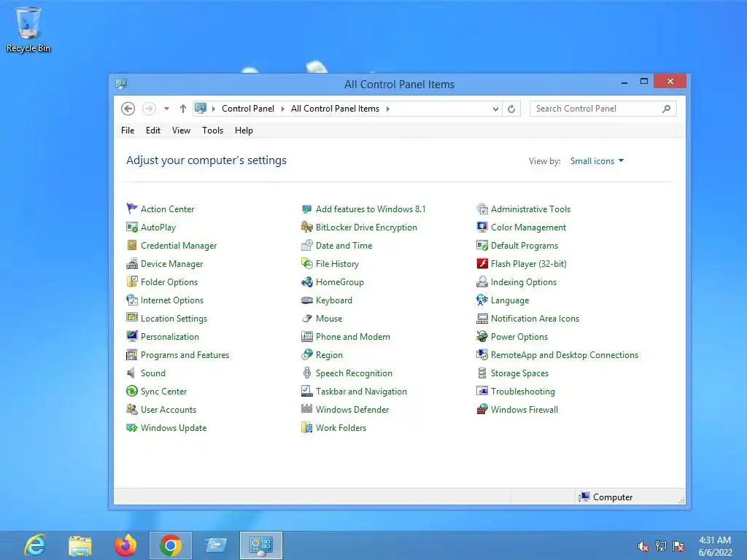
Task: Launch Internet Explorer from the taskbar
Action: pos(35,545)
